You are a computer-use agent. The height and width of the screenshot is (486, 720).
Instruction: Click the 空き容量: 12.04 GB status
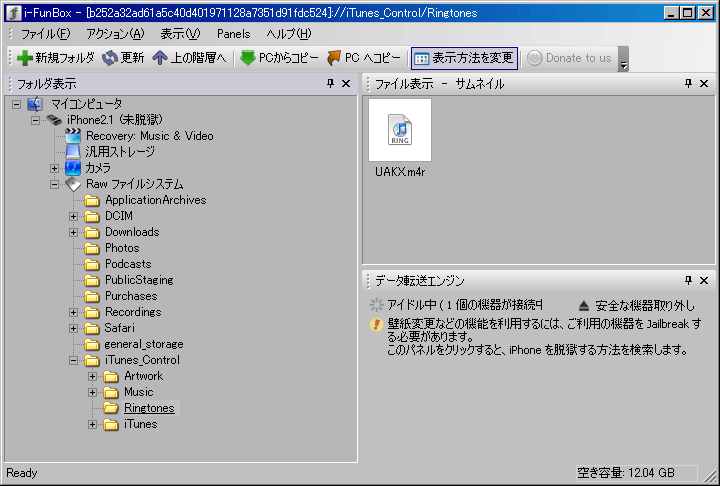[x=625, y=473]
